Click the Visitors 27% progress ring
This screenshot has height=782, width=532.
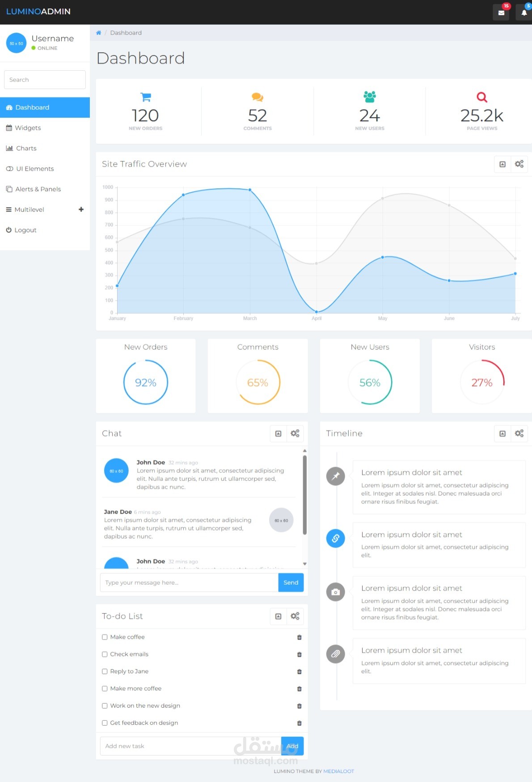pyautogui.click(x=482, y=382)
